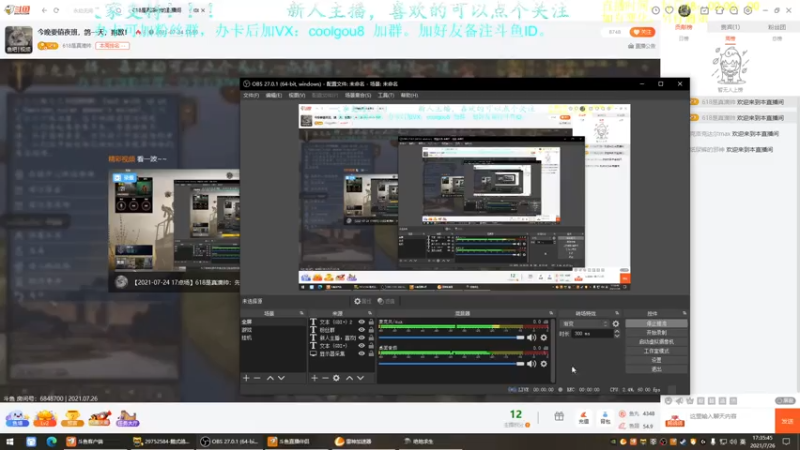Open the 编辑(E) menu in OBS

[x=273, y=95]
